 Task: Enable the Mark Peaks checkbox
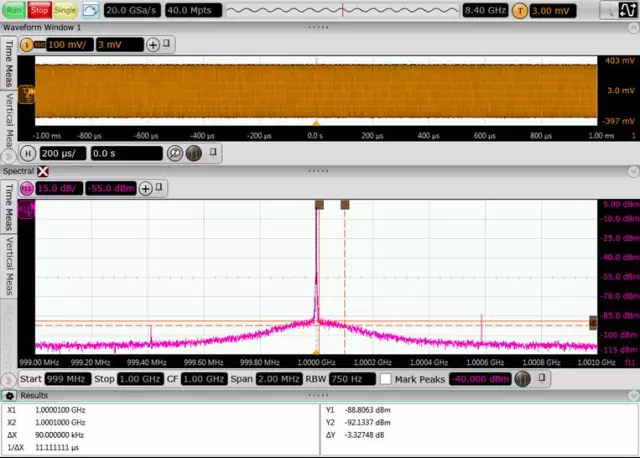[385, 379]
